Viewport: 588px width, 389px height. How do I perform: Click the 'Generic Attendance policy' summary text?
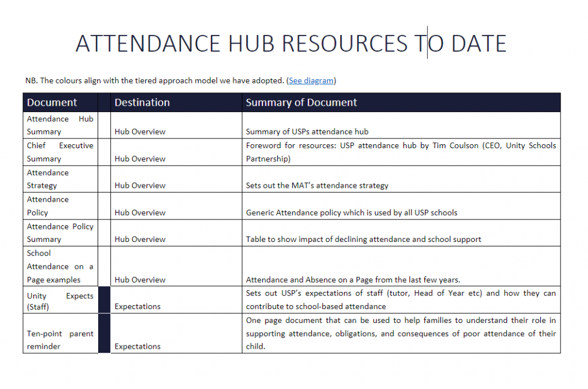click(352, 213)
